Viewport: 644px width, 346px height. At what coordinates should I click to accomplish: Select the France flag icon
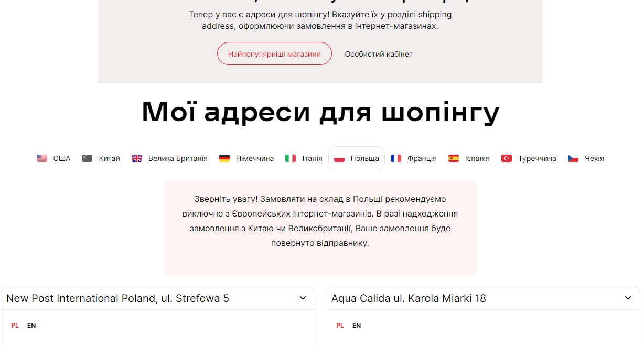(396, 158)
